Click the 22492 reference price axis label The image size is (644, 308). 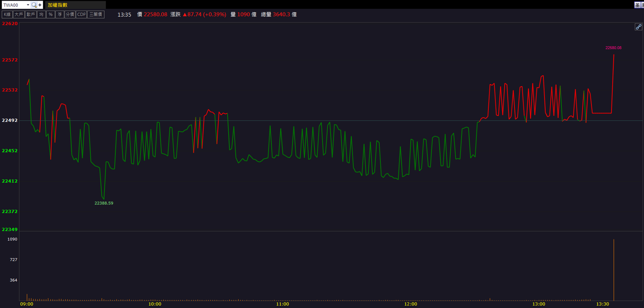click(x=10, y=121)
